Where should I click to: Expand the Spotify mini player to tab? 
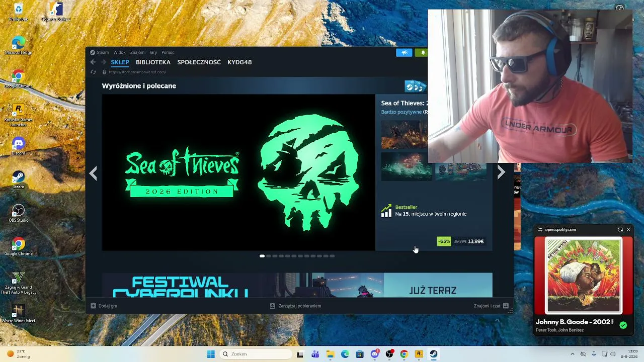point(620,230)
